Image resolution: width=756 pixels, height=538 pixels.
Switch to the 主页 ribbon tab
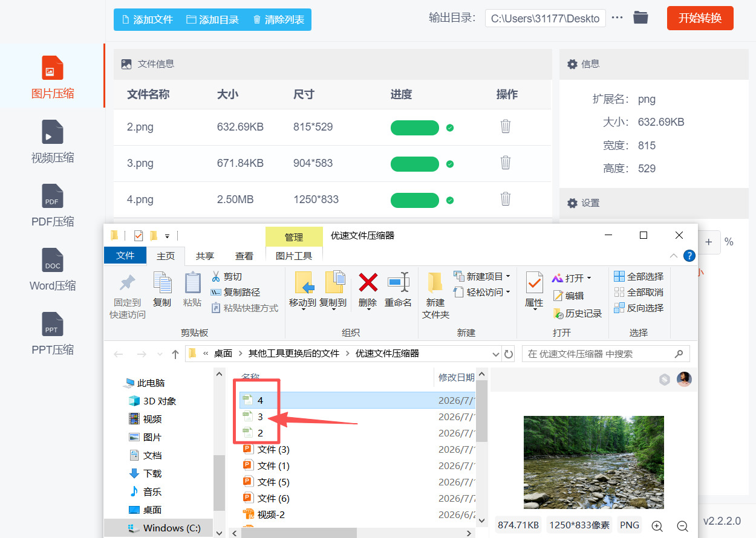166,256
